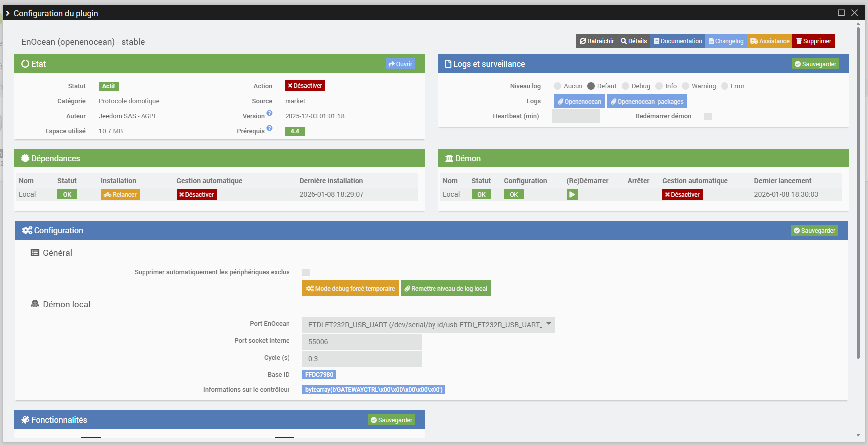
Task: Toggle the Redémarrer démon checkbox
Action: click(708, 116)
